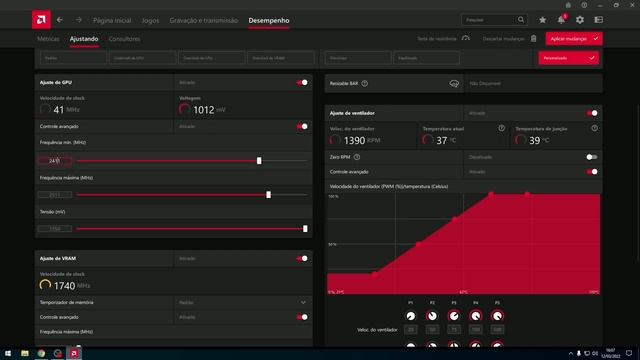The image size is (640, 360).
Task: Click Frequência mín. value field
Action: pyautogui.click(x=55, y=161)
